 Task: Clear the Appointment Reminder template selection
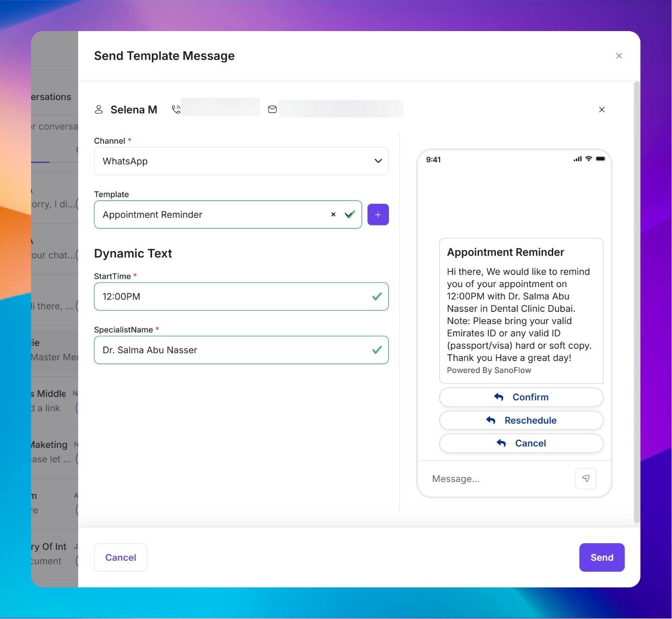(333, 214)
